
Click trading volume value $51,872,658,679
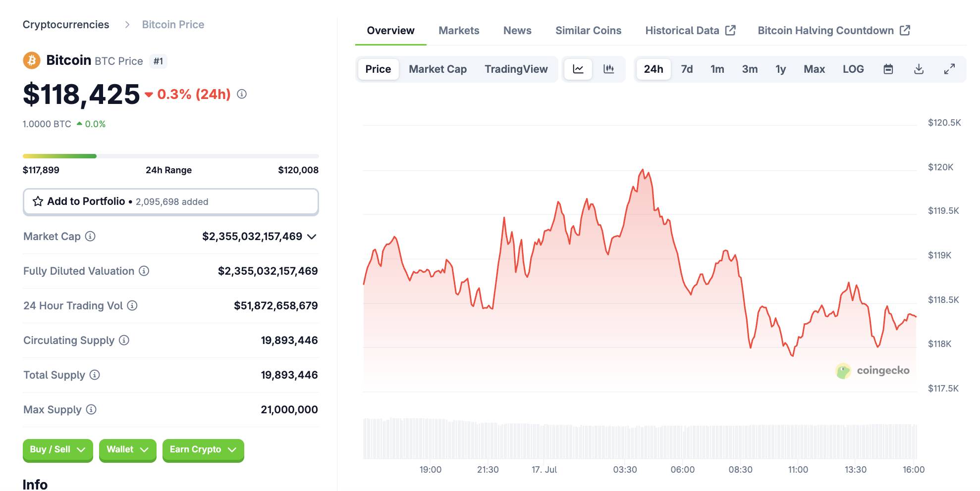click(x=276, y=306)
